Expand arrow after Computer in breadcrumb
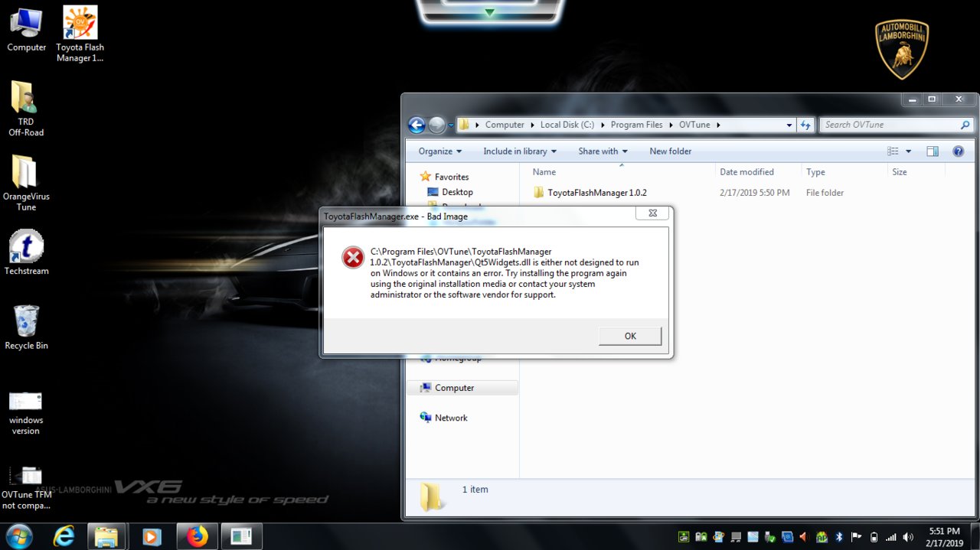This screenshot has height=550, width=980. 532,125
